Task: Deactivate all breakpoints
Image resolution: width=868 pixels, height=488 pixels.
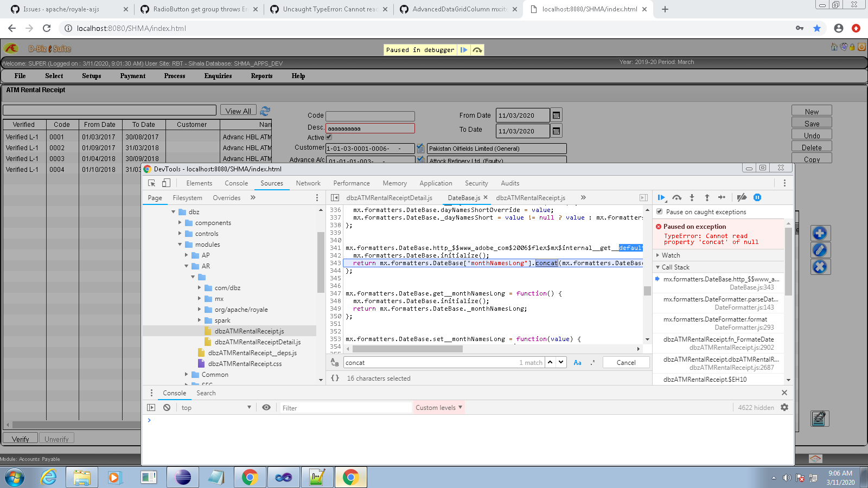Action: [x=742, y=198]
